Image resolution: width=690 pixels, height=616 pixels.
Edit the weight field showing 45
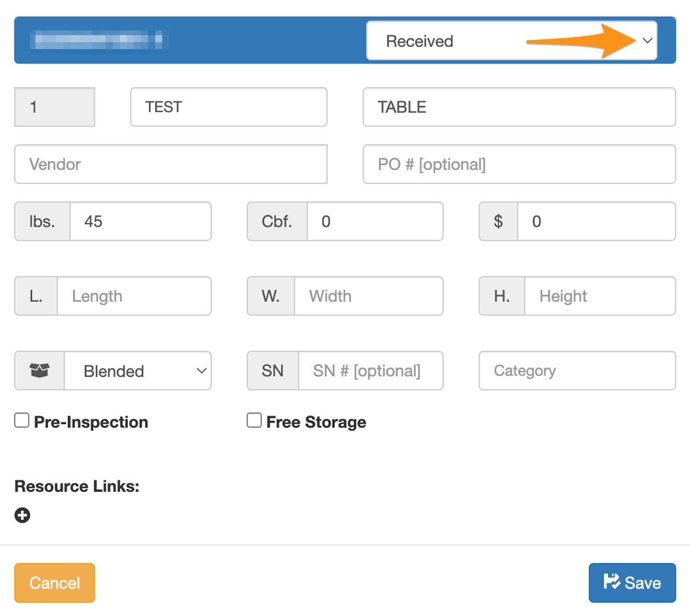click(141, 221)
